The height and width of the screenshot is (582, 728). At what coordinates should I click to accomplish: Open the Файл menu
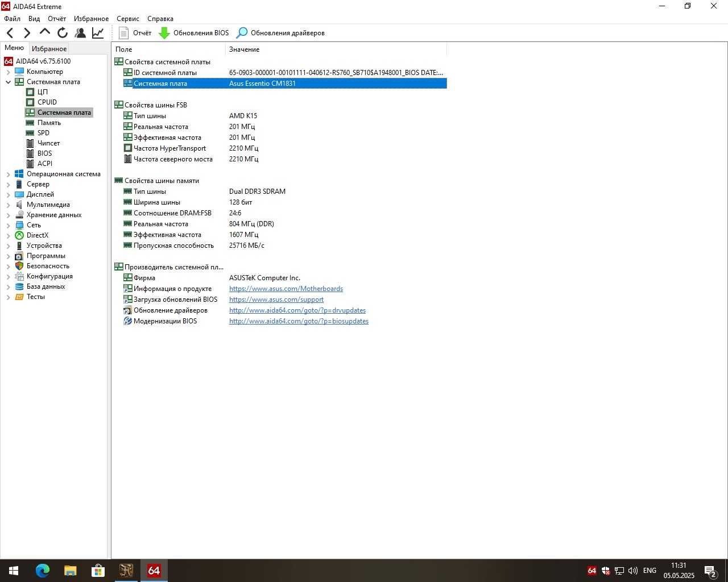(x=12, y=19)
